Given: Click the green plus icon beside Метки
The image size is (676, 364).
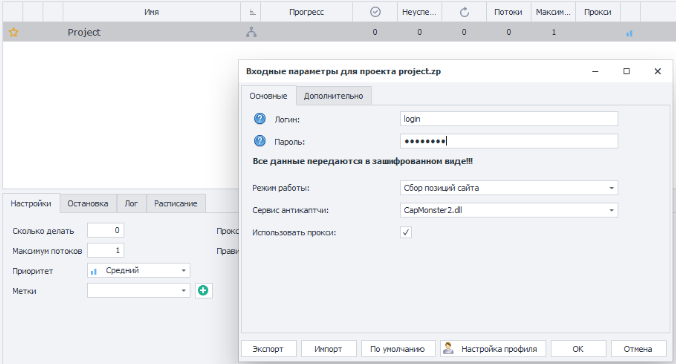Looking at the screenshot, I should click(x=203, y=291).
